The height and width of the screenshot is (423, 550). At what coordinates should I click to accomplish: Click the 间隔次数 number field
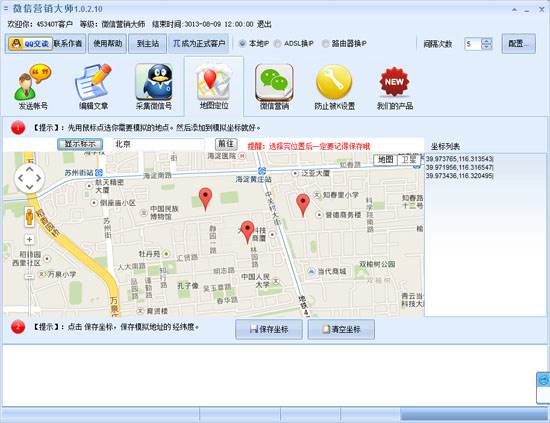click(x=473, y=44)
